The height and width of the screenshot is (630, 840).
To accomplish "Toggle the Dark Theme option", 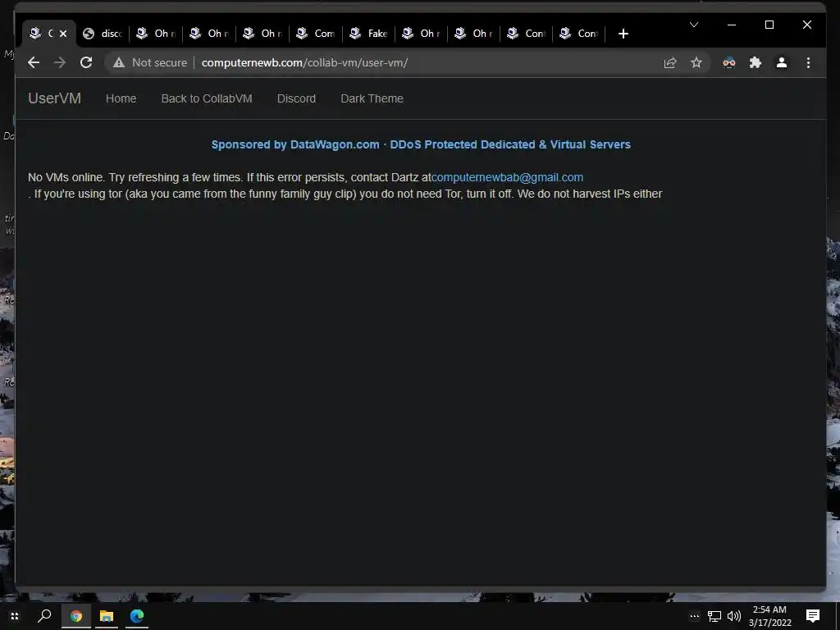I will (x=372, y=98).
